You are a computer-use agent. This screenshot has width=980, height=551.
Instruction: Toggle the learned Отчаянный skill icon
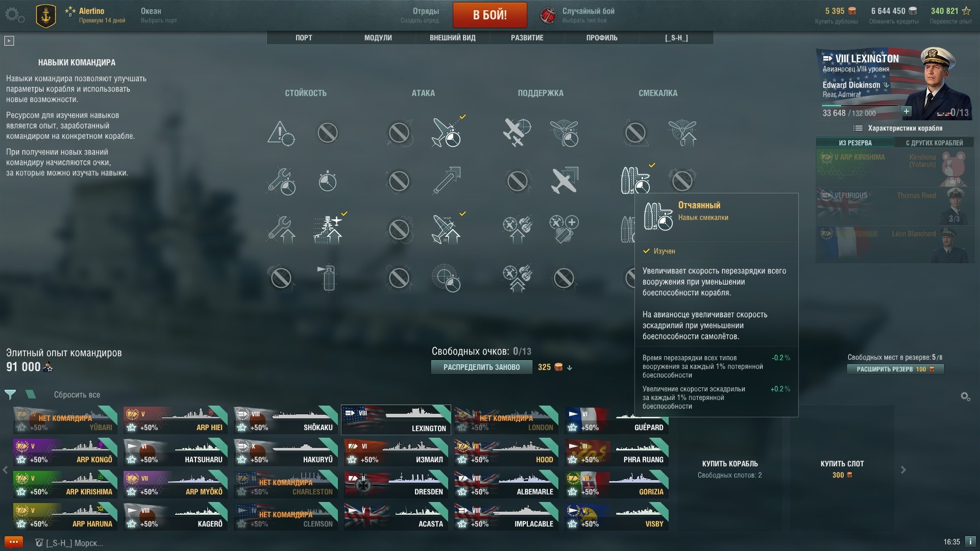tap(635, 180)
